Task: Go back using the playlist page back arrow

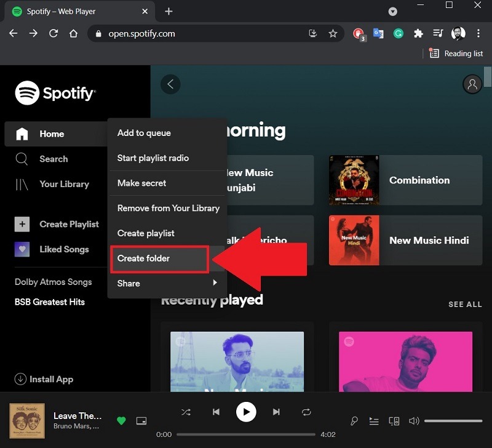Action: [x=170, y=84]
